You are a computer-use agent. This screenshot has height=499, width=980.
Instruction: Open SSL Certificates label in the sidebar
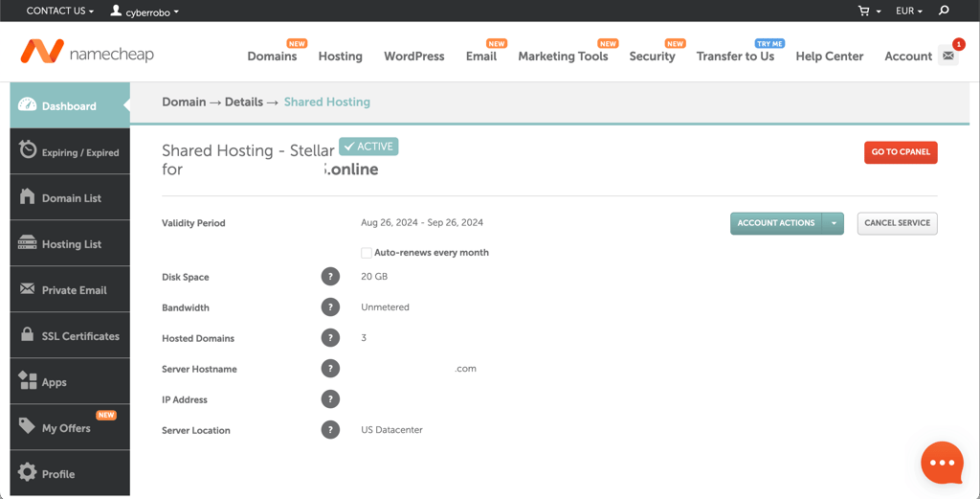point(80,336)
